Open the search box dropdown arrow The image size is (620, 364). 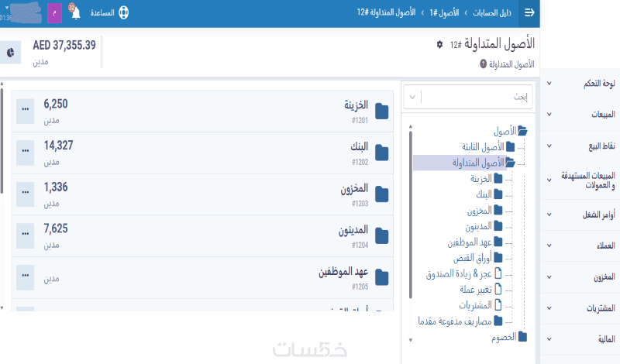[412, 97]
